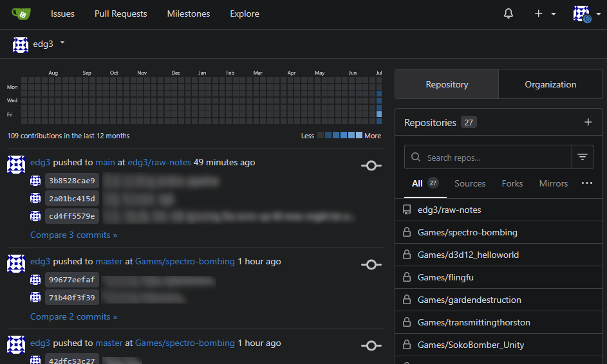Open commit cd4ff5579e
The image size is (607, 364).
coord(72,216)
